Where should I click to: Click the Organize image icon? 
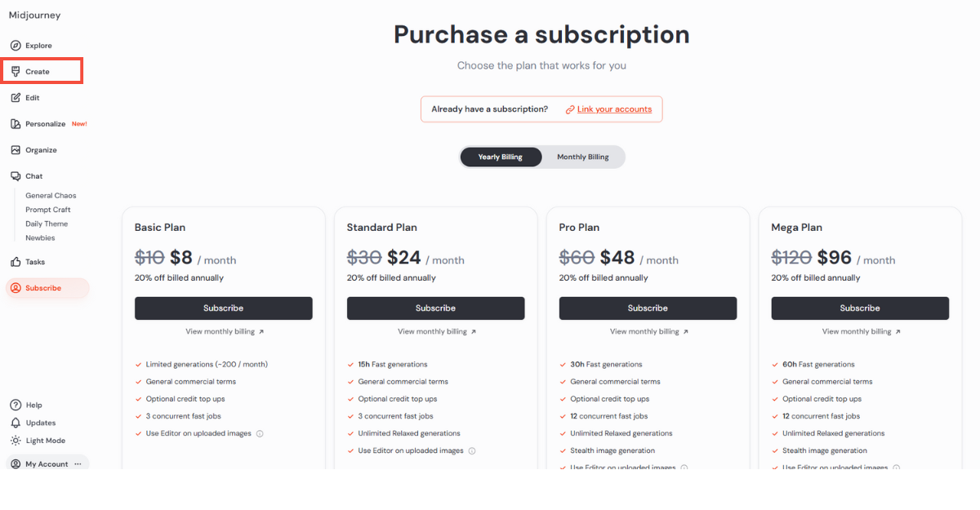coord(16,150)
